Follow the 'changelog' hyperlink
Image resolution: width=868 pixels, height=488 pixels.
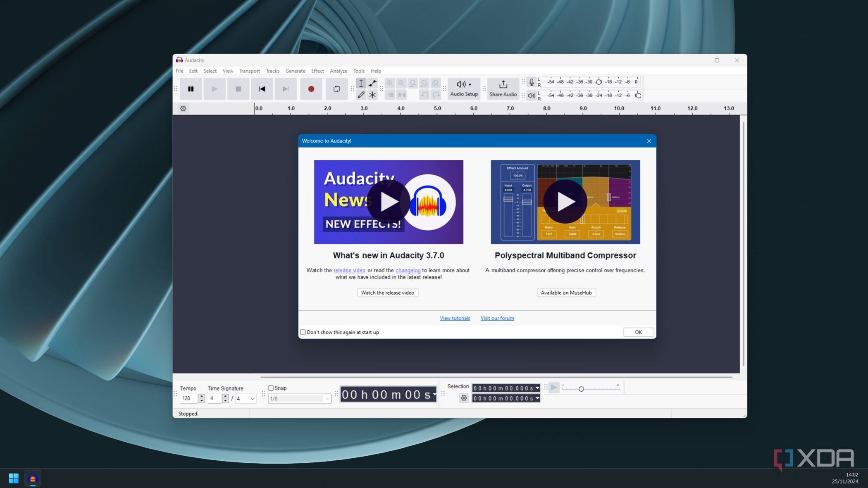coord(408,270)
